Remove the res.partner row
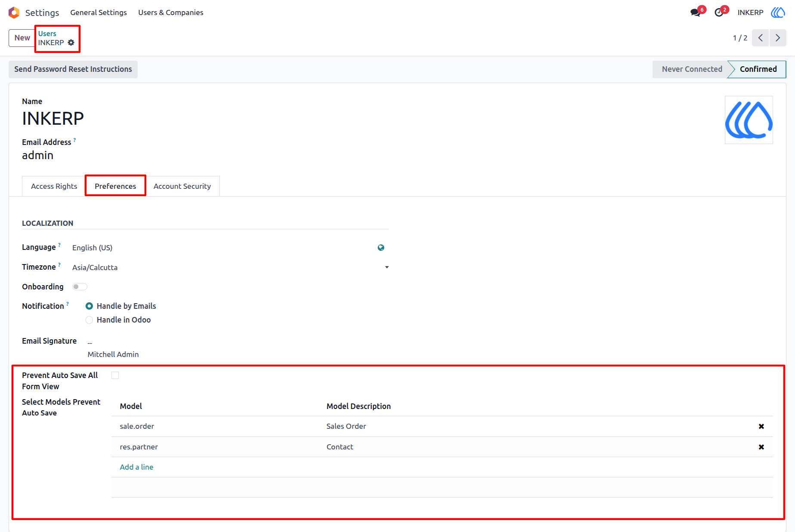 coord(761,447)
